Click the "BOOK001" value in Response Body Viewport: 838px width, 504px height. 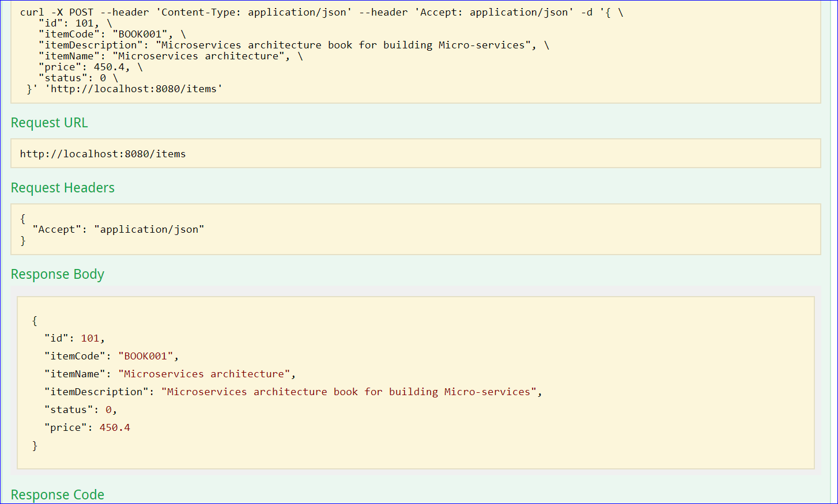[146, 356]
